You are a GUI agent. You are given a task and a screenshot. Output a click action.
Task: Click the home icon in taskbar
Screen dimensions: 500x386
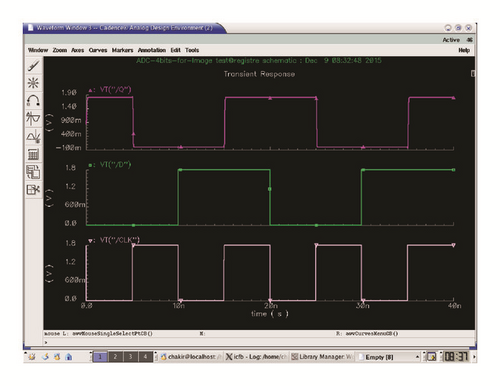(69, 357)
